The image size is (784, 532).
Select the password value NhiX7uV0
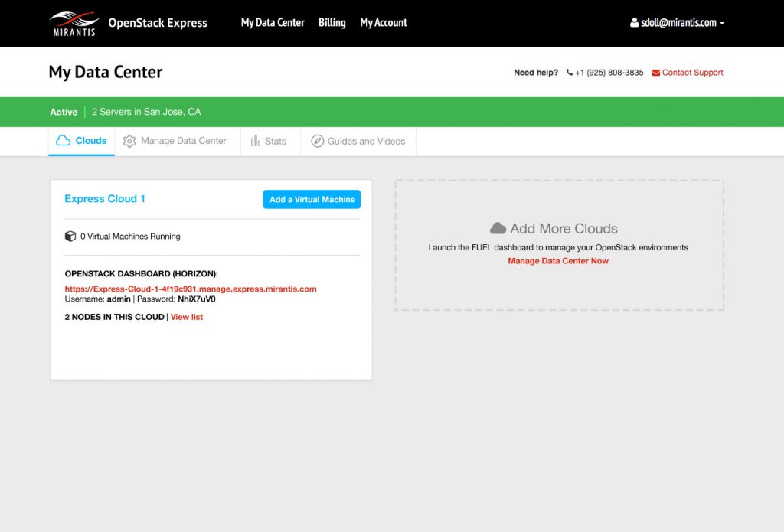tap(197, 299)
